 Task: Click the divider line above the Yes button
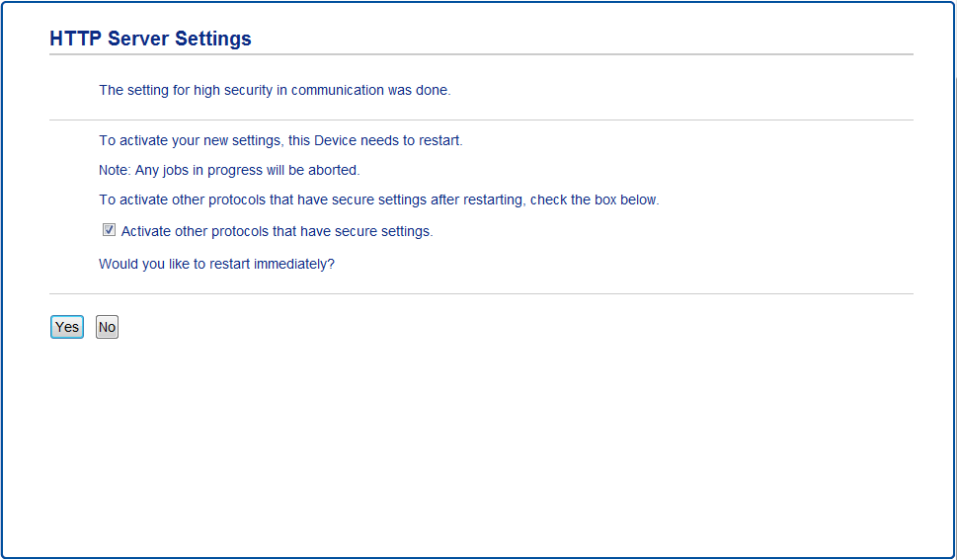click(x=481, y=293)
